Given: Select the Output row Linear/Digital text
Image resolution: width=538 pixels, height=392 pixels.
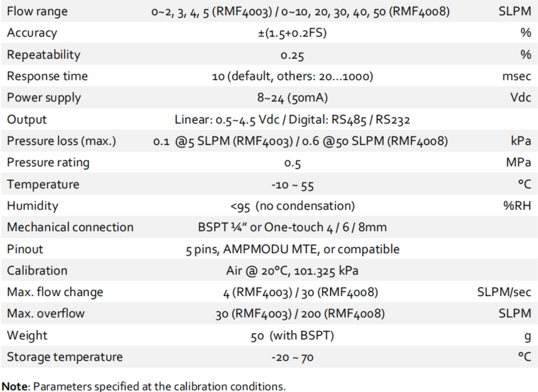Looking at the screenshot, I should pos(292,119).
